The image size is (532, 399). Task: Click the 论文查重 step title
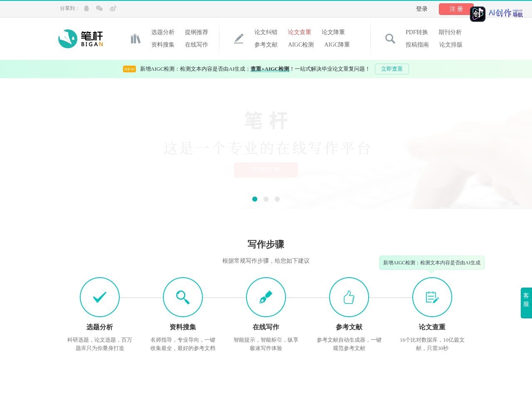coord(432,327)
